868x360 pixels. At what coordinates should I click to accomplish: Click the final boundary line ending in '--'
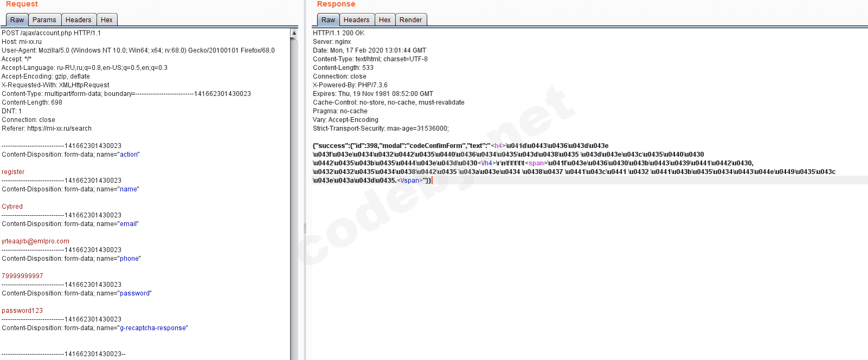point(63,354)
